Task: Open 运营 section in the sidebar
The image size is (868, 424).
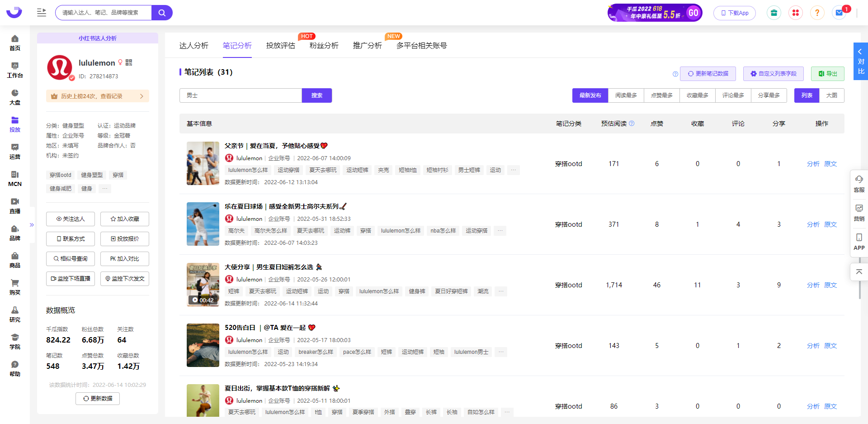Action: point(15,152)
